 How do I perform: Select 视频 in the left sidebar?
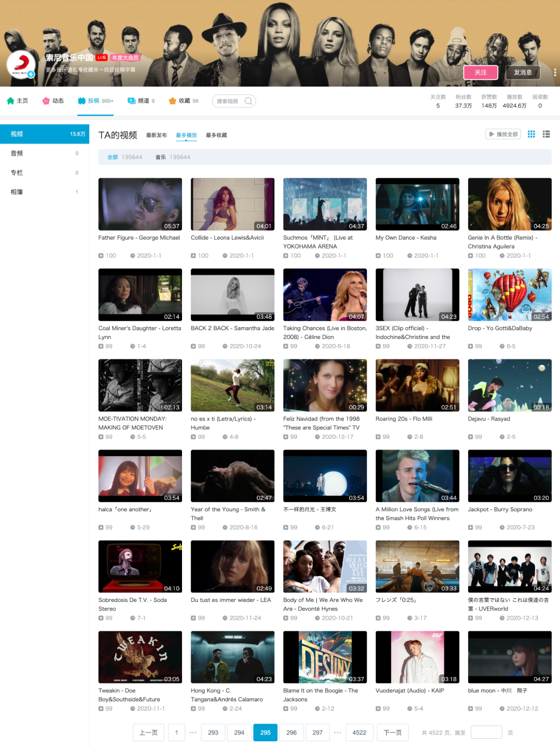45,134
